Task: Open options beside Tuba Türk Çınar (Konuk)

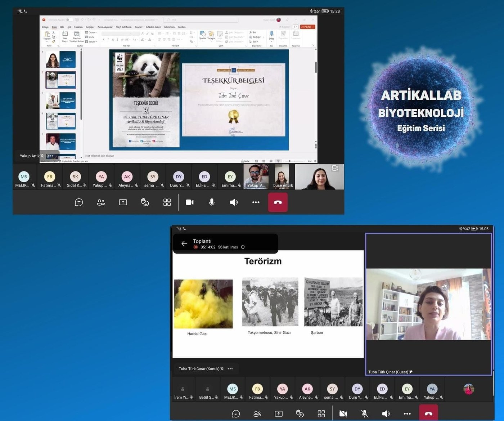Action: [230, 369]
